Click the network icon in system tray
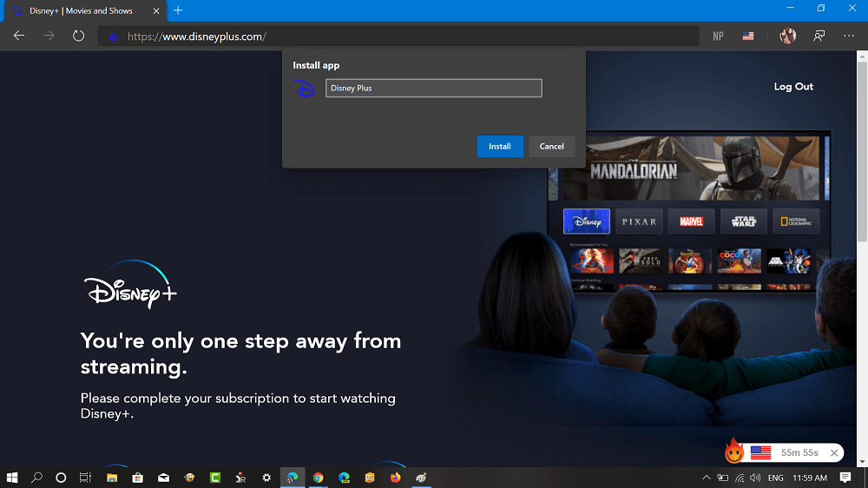868x488 pixels. pyautogui.click(x=740, y=478)
